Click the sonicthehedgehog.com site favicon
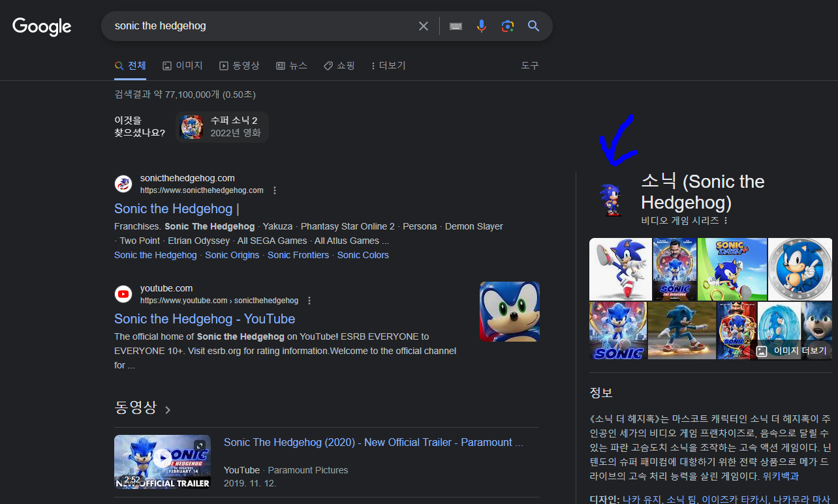Screen dimensions: 838x504 pyautogui.click(x=123, y=184)
